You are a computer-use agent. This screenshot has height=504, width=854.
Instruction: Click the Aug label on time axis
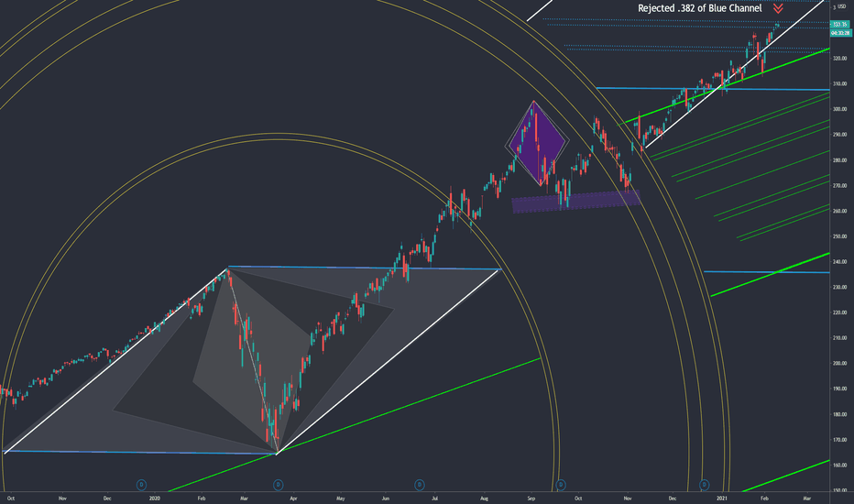484,498
